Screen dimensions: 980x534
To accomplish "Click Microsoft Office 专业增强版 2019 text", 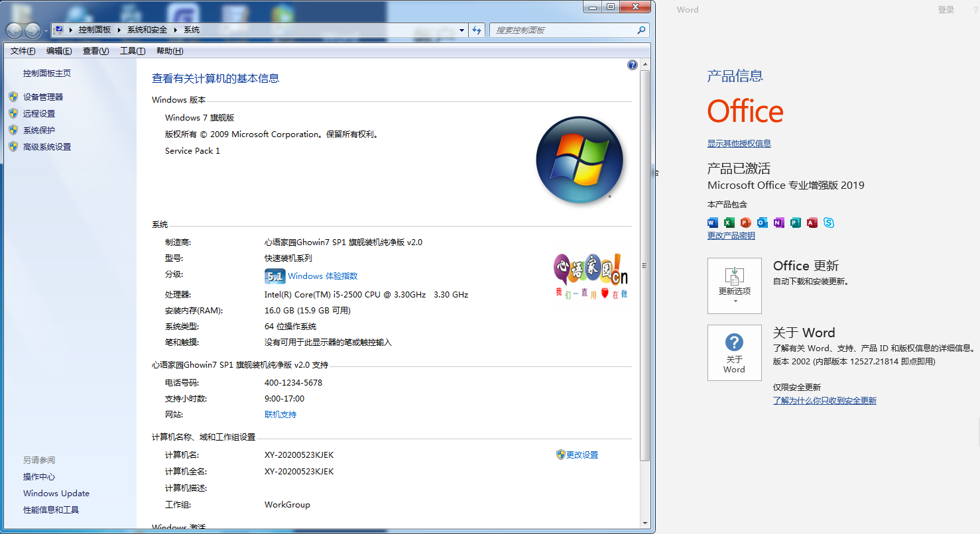I will (x=786, y=186).
